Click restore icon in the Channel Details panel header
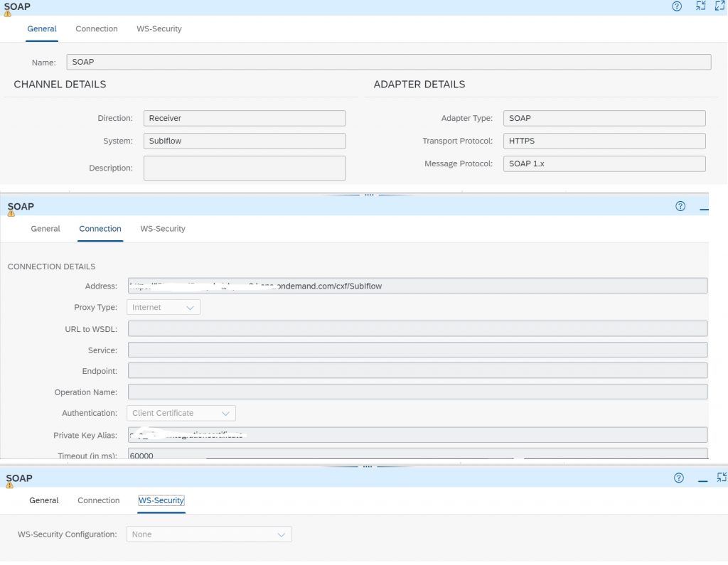 point(700,6)
